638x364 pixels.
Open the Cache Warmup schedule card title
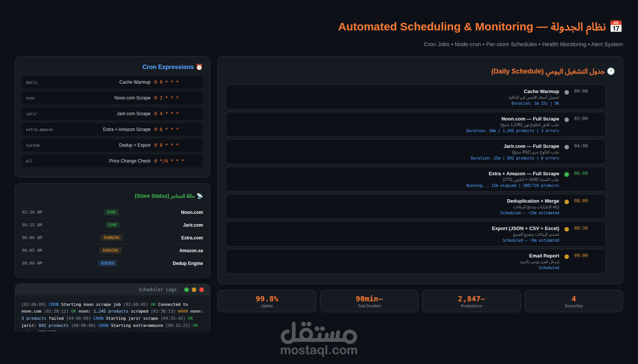tap(541, 92)
